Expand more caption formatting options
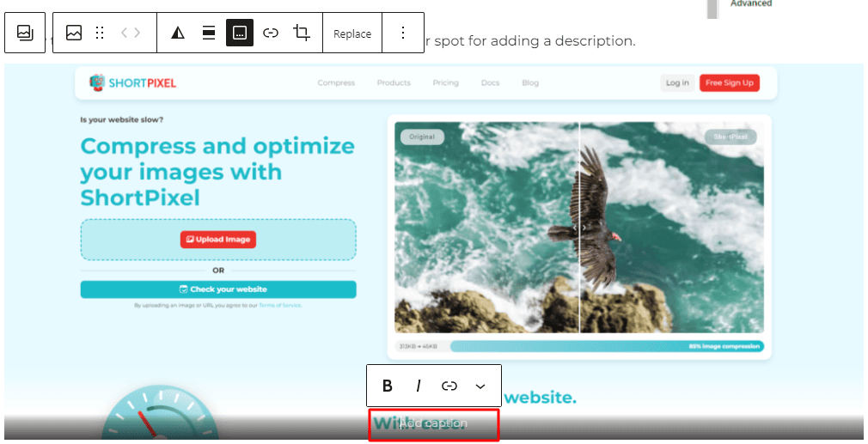Screen dimensions: 868x444 (480, 386)
